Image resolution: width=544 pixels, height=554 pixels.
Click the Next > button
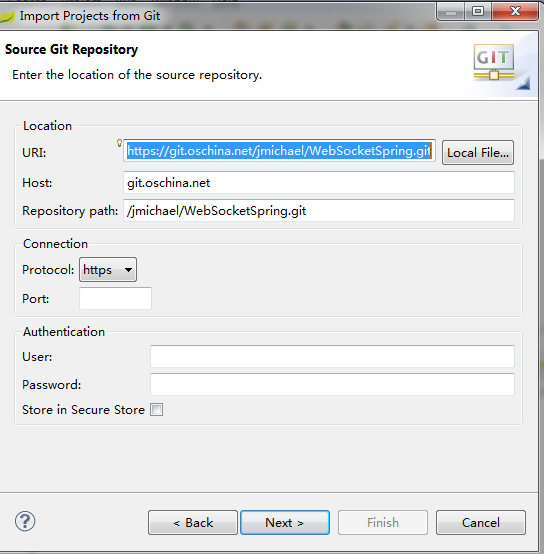tap(285, 522)
